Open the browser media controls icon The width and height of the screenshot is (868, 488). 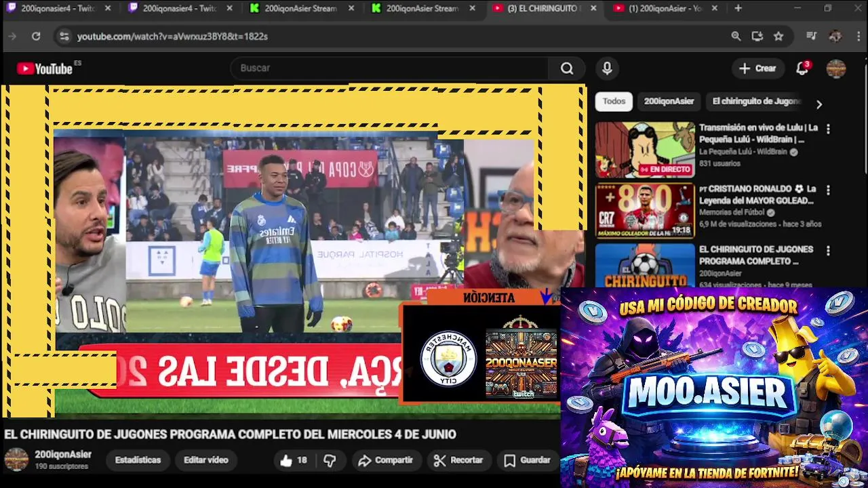(811, 36)
